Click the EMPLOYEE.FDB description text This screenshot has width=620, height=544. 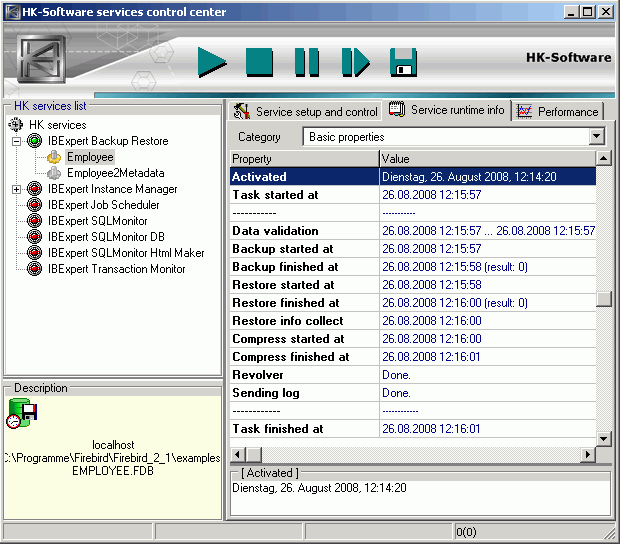[113, 470]
